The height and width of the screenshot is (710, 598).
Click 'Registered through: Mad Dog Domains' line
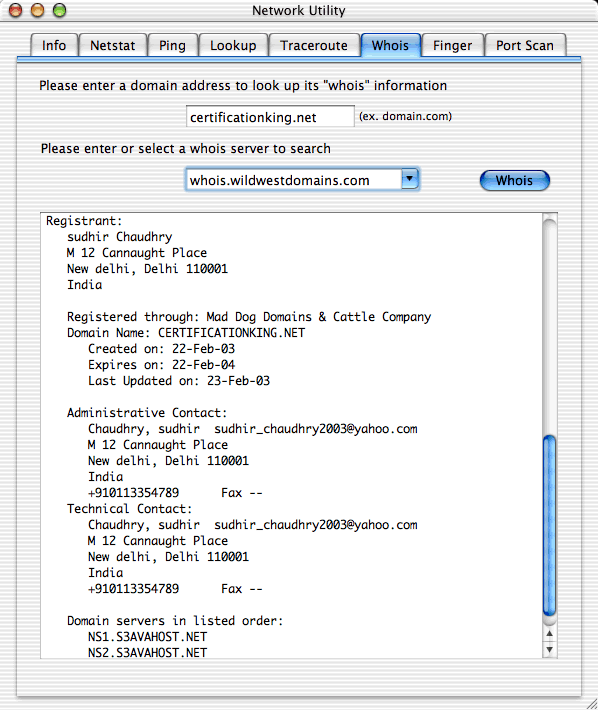pos(249,317)
